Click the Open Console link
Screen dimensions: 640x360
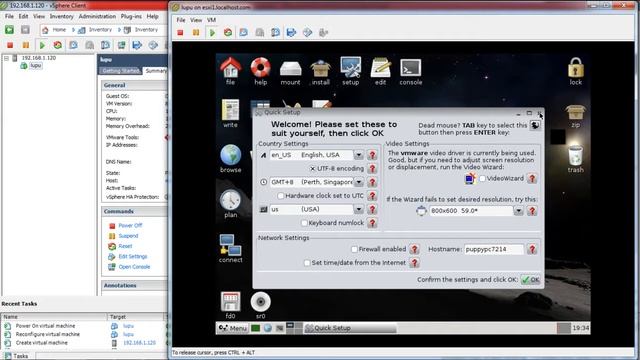[x=134, y=267]
